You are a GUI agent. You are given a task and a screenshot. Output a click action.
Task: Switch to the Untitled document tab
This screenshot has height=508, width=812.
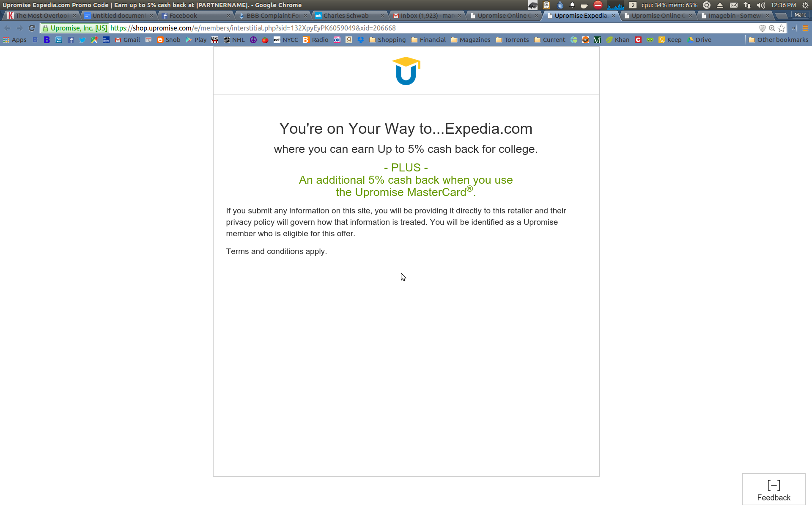click(x=118, y=16)
